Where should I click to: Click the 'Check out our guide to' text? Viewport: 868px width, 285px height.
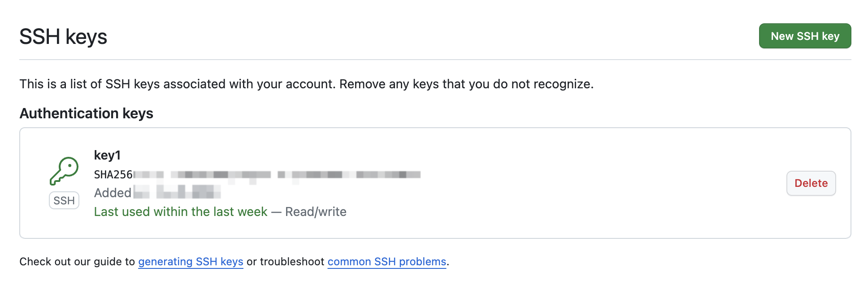(77, 262)
